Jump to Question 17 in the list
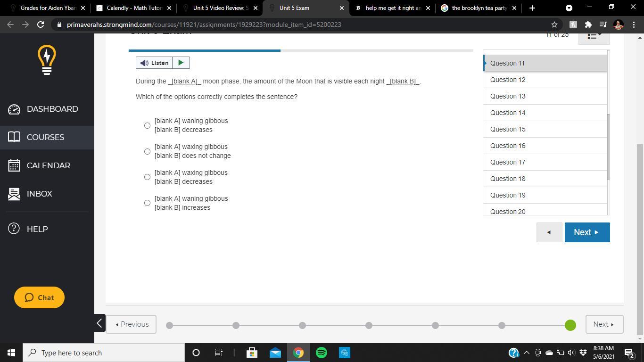Viewport: 644px width, 362px height. [545, 162]
